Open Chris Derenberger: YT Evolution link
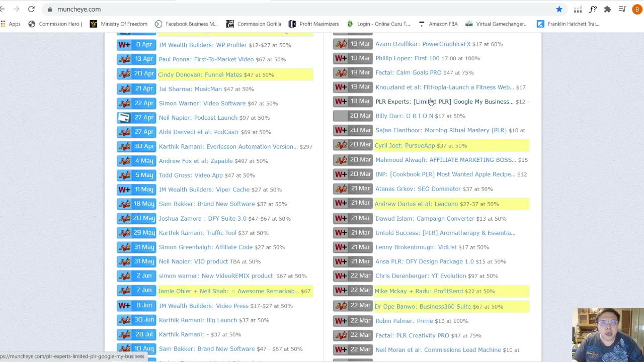The height and width of the screenshot is (362, 644). pos(421,276)
